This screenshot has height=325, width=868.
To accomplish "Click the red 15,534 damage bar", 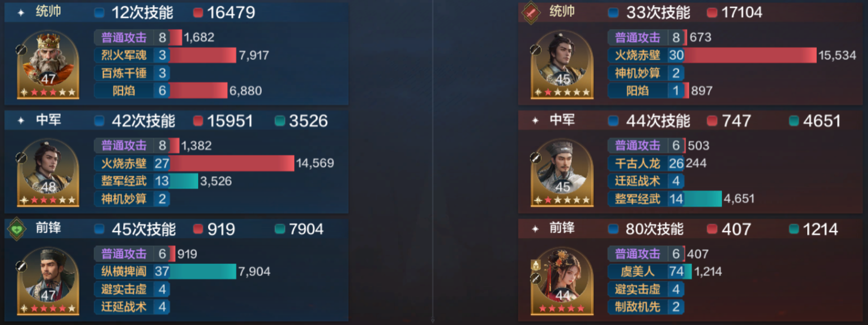I will pos(750,55).
